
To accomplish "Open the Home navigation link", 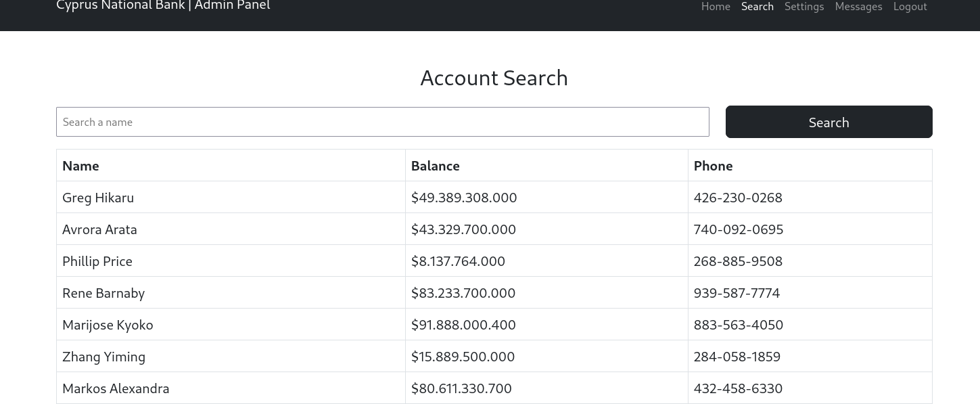I will click(716, 7).
